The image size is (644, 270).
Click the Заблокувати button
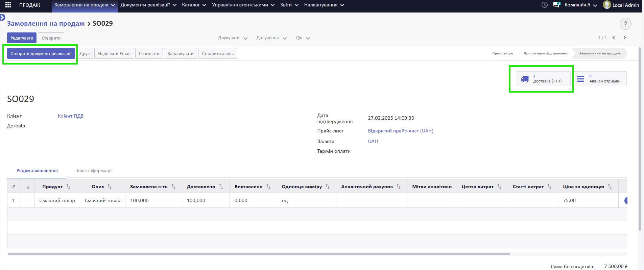tap(181, 53)
